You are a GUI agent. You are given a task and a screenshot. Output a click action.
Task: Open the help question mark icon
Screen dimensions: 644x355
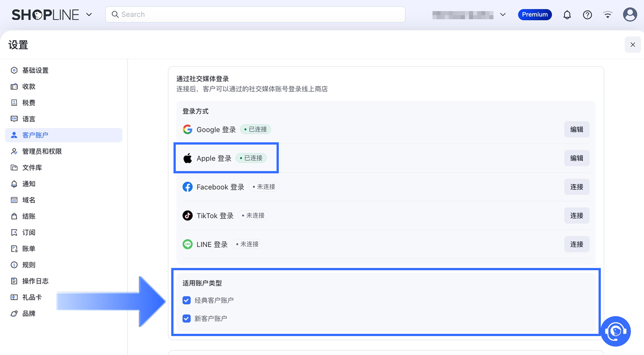pos(587,15)
